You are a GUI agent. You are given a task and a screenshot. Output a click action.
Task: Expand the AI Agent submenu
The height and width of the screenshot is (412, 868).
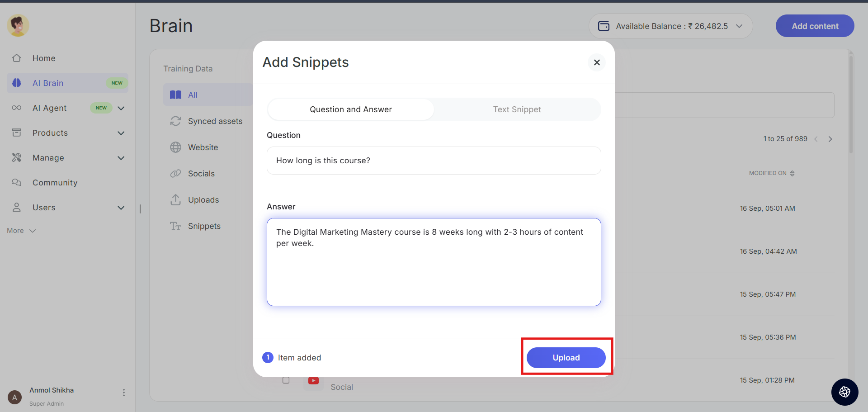tap(121, 108)
